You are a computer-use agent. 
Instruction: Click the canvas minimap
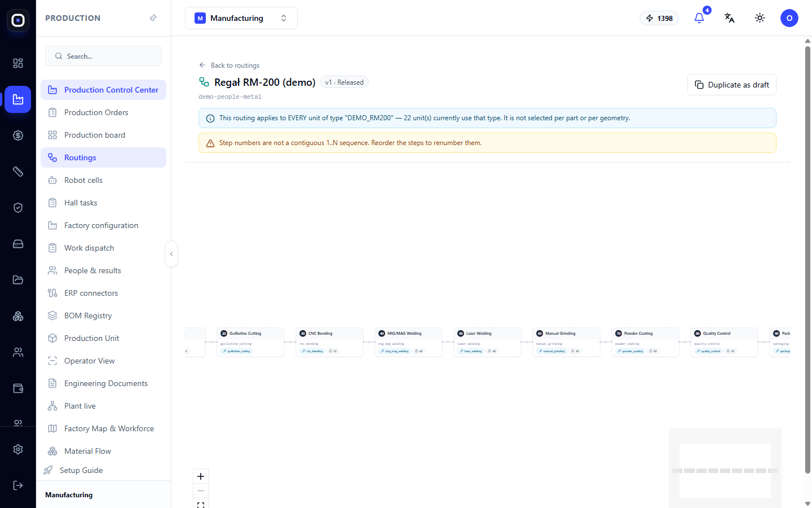[725, 468]
